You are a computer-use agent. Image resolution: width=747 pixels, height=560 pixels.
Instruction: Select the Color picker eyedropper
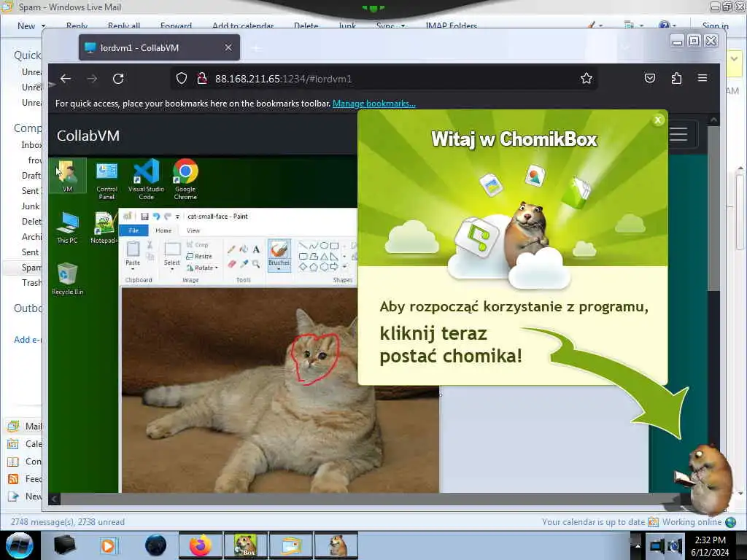click(x=244, y=264)
